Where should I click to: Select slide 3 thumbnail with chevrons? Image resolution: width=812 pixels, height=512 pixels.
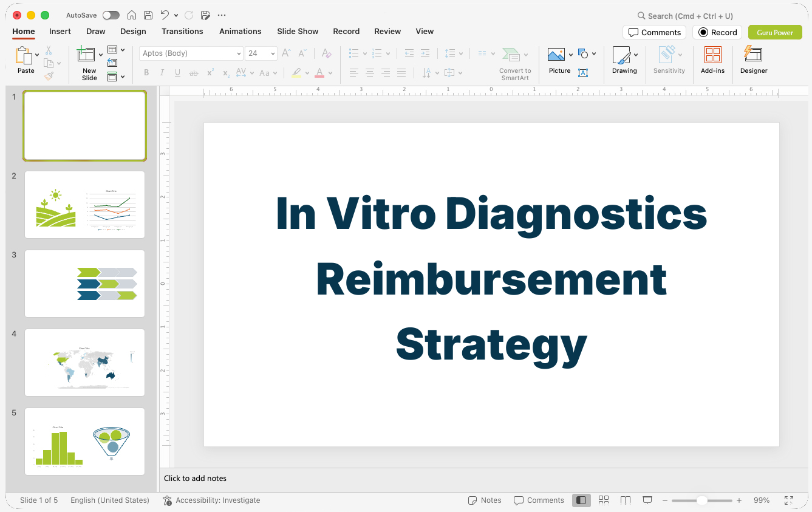(x=84, y=284)
